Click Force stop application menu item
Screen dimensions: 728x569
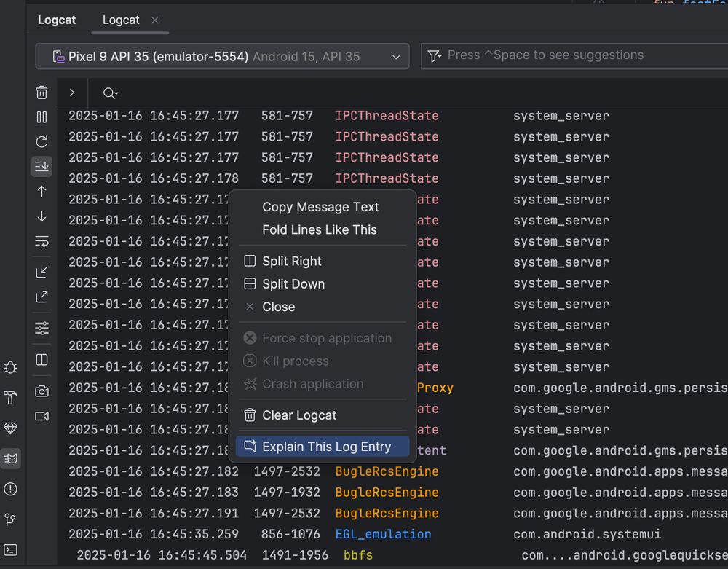pos(323,338)
